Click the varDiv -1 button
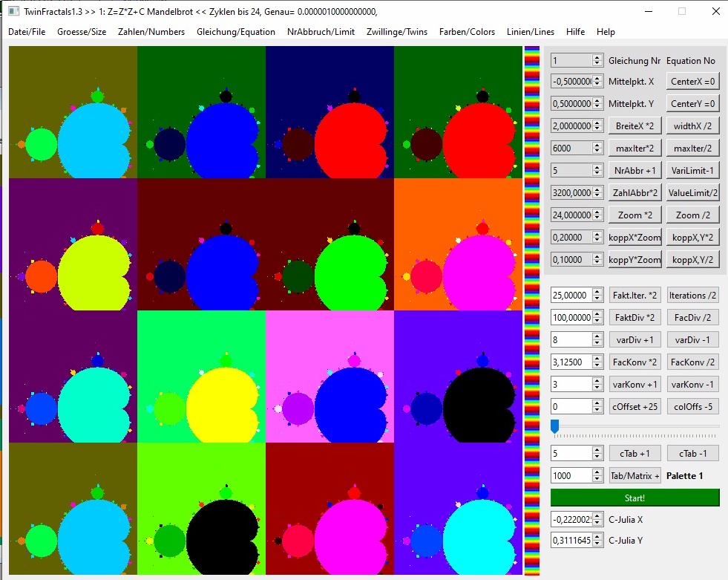The height and width of the screenshot is (580, 728). click(692, 339)
